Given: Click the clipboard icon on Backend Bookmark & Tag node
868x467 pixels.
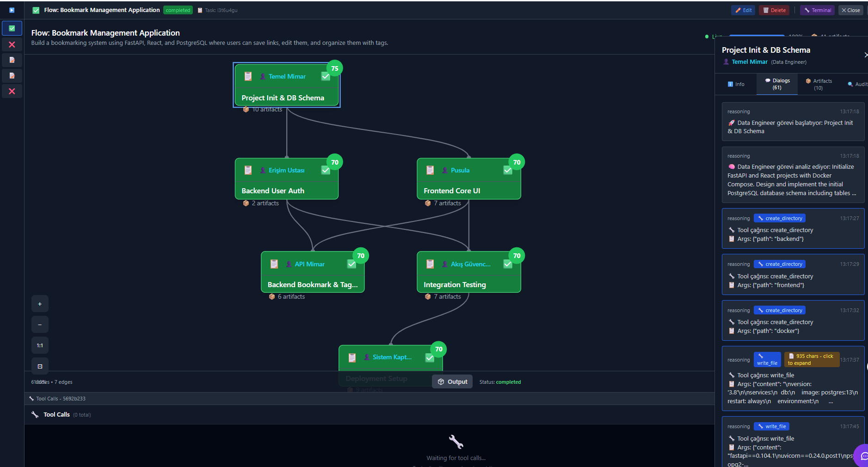Looking at the screenshot, I should [x=274, y=264].
